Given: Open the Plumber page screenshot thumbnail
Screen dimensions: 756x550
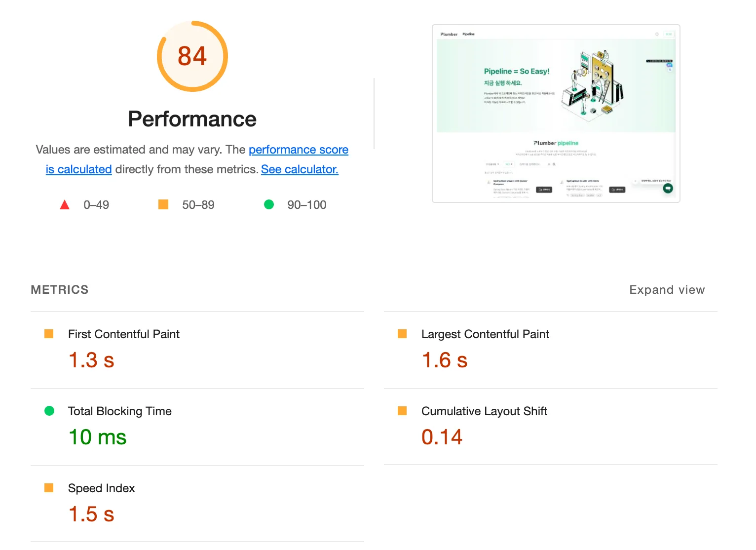Looking at the screenshot, I should click(x=556, y=114).
